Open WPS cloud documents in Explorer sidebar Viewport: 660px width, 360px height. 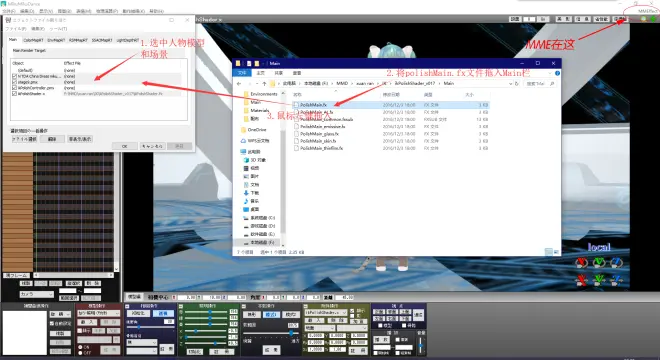pyautogui.click(x=255, y=141)
